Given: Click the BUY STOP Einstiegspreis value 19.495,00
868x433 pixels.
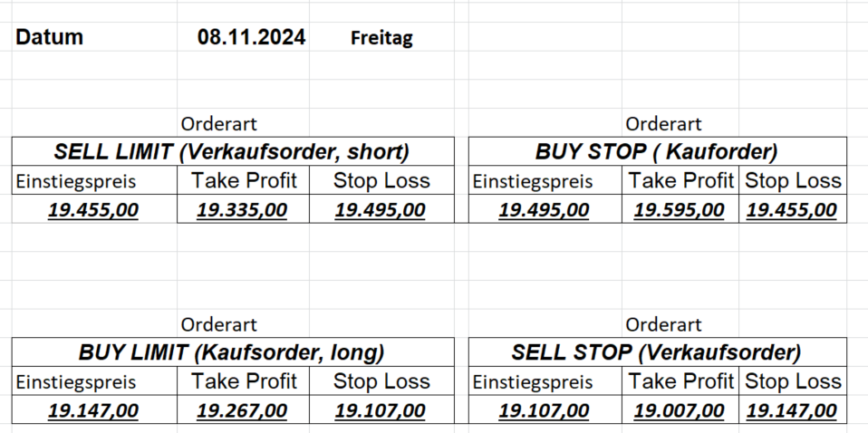Looking at the screenshot, I should click(545, 210).
